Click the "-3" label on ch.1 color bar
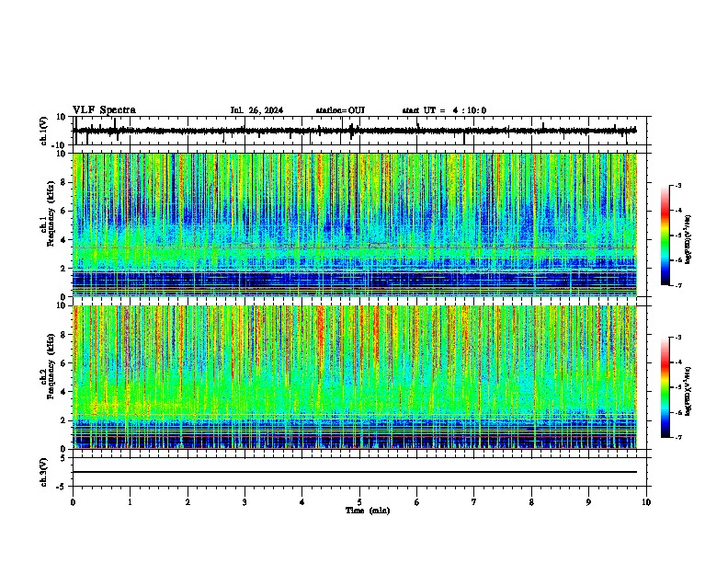The width and height of the screenshot is (728, 563). 678,186
